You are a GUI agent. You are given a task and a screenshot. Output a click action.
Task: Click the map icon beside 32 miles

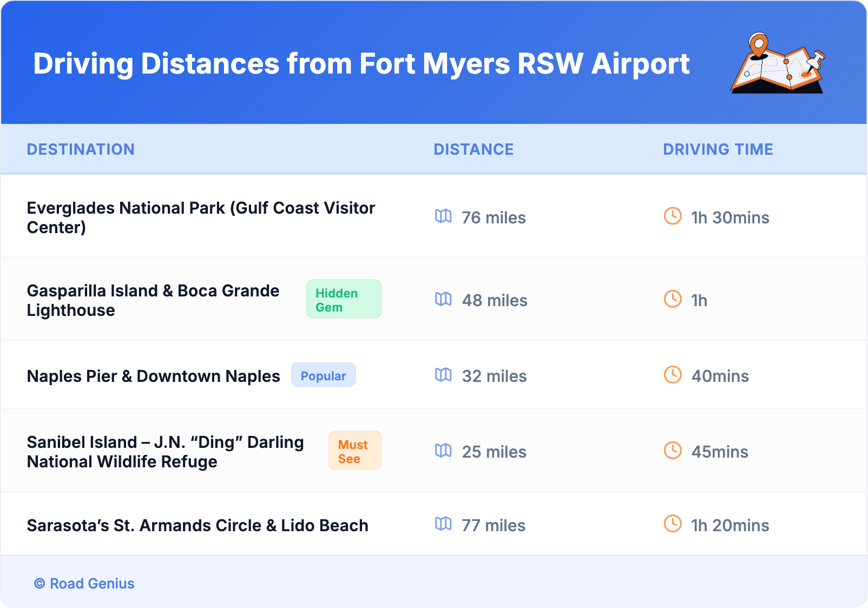(443, 375)
